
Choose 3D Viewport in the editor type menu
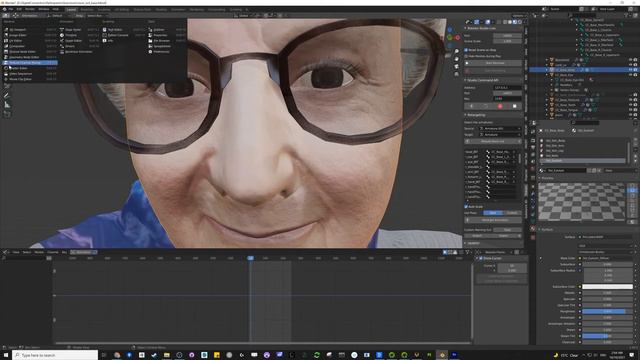tap(29, 30)
